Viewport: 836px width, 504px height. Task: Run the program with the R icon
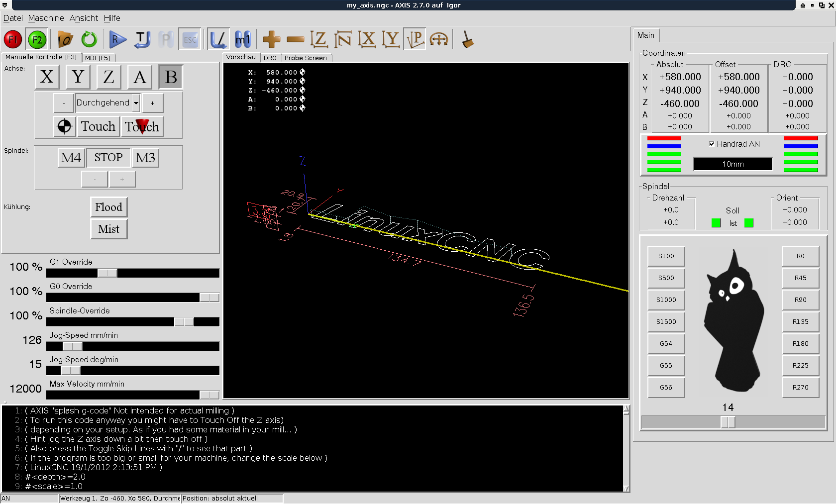tap(118, 39)
